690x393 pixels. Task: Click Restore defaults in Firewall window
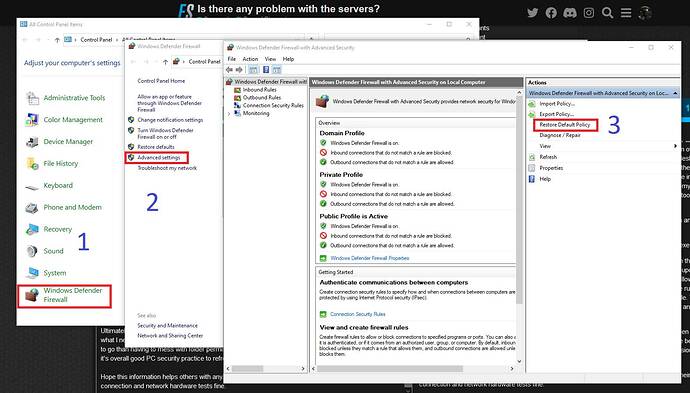tap(156, 147)
